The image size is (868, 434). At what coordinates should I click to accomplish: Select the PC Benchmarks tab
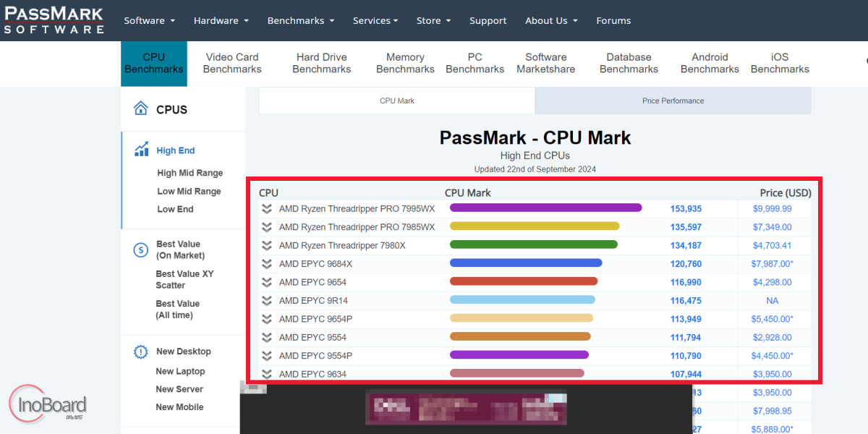tap(475, 63)
